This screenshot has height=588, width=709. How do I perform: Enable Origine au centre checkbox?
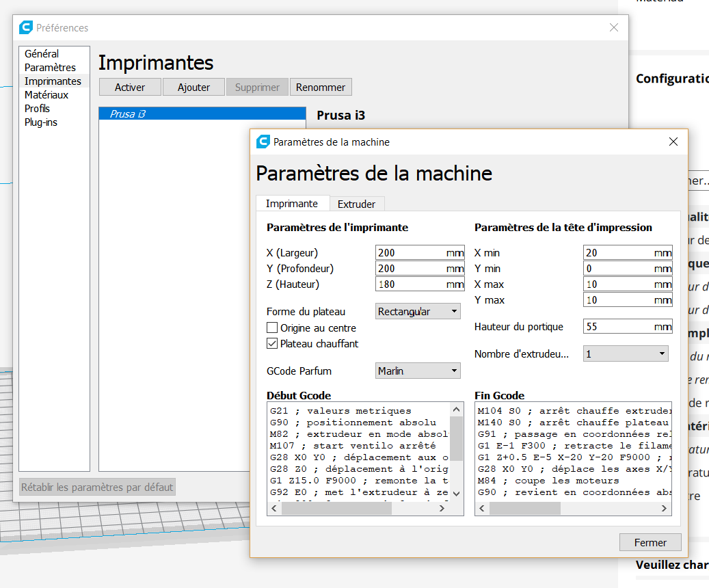click(271, 328)
